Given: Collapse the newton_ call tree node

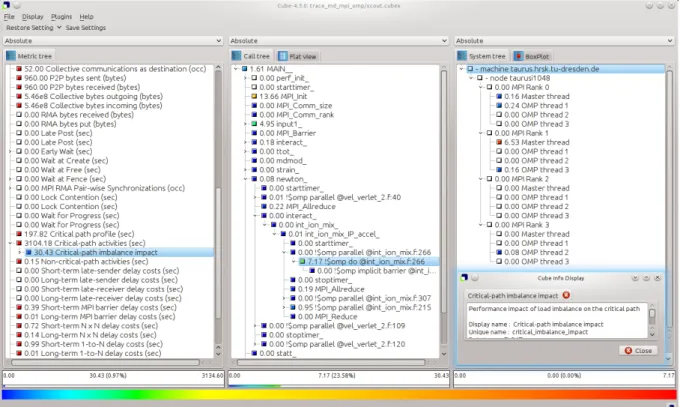Looking at the screenshot, I should click(x=245, y=179).
